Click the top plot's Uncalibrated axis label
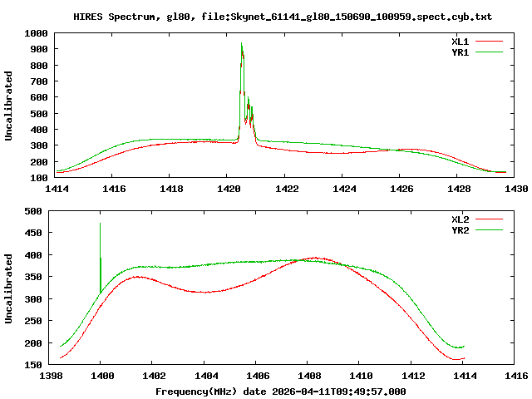 8,106
